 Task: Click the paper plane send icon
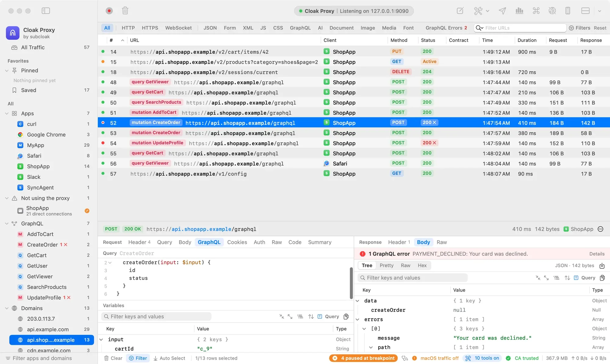502,11
